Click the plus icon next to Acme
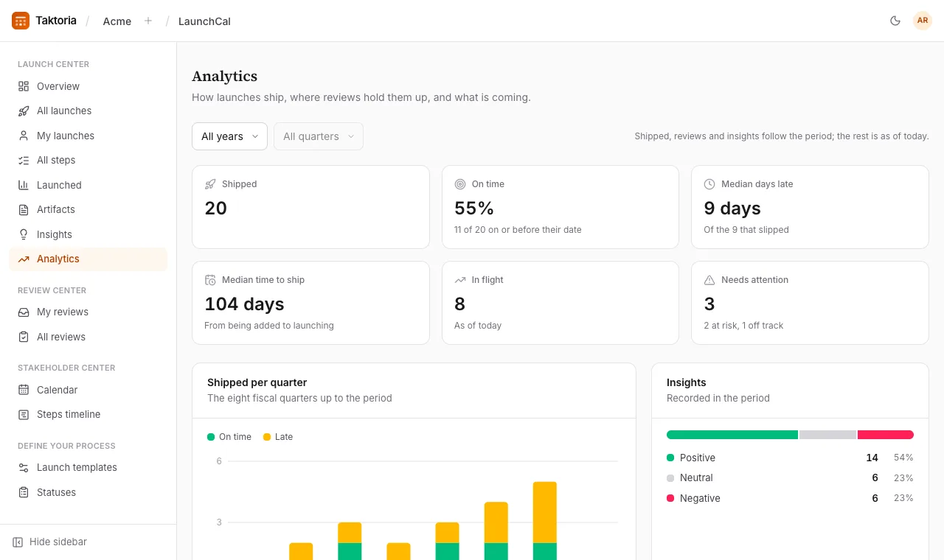944x560 pixels. tap(148, 21)
